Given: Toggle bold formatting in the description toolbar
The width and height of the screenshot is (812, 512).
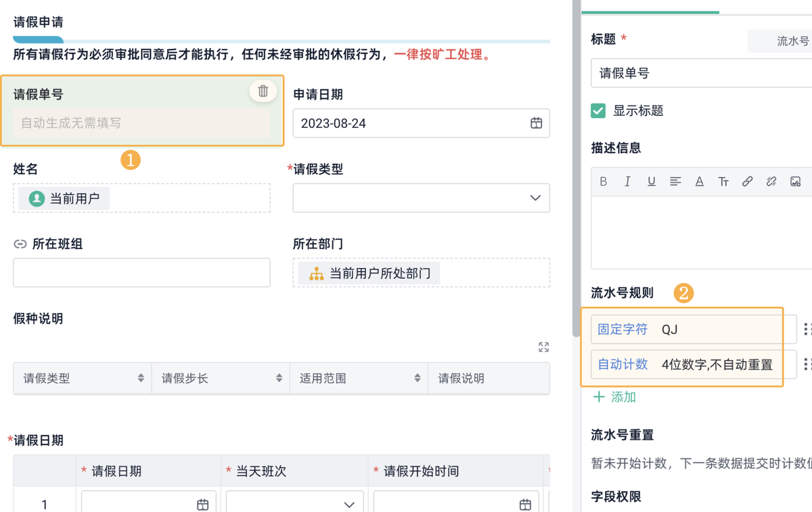Looking at the screenshot, I should click(603, 181).
